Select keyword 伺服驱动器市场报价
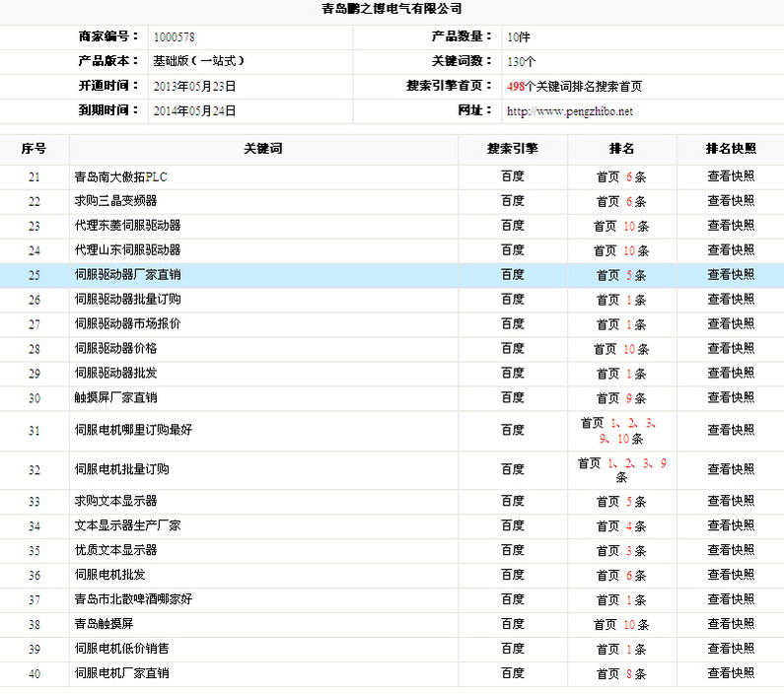Screen dimensions: 784x694 [x=127, y=323]
